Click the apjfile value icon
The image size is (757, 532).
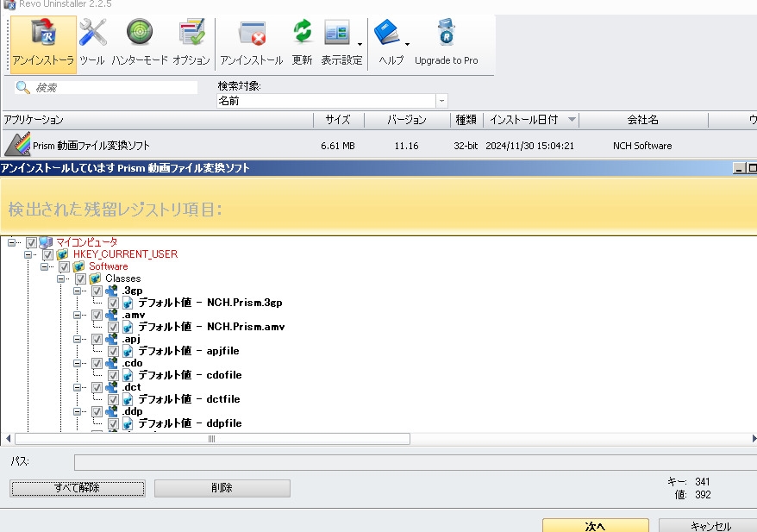128,351
